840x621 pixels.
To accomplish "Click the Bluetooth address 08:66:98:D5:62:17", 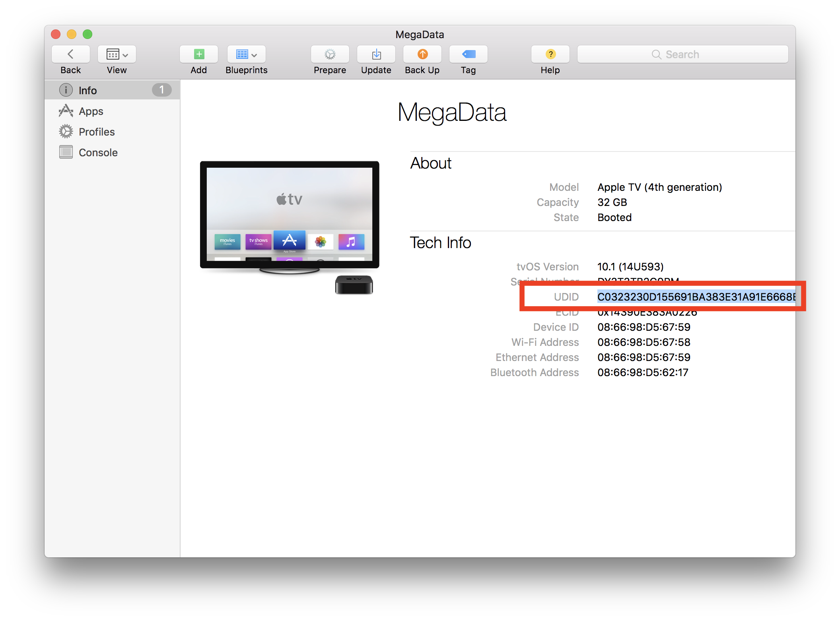I will [643, 373].
